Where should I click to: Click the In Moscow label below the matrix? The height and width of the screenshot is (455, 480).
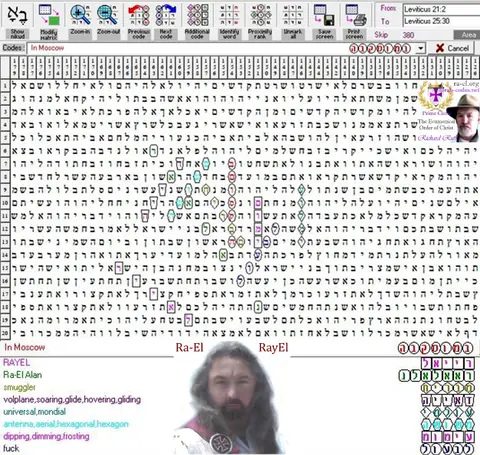[25, 347]
